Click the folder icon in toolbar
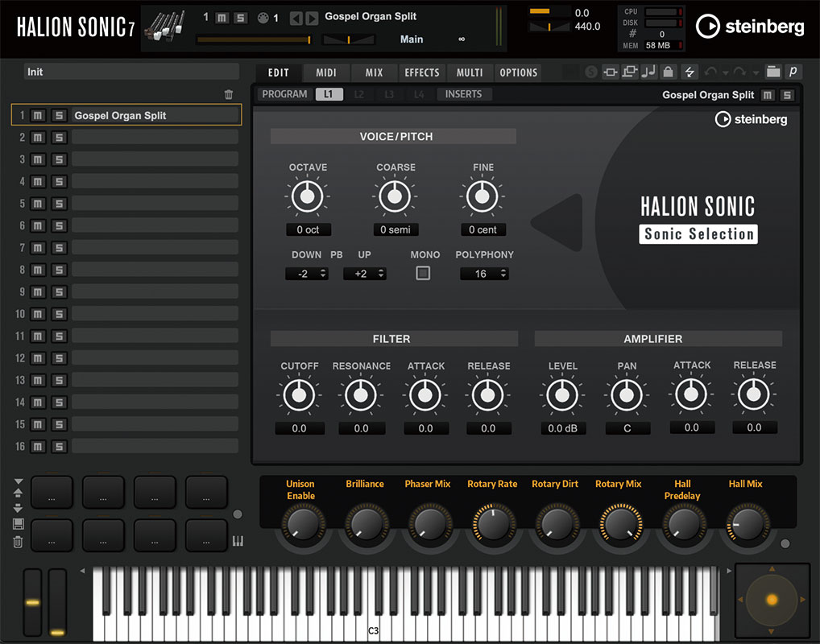The height and width of the screenshot is (644, 820). [773, 72]
